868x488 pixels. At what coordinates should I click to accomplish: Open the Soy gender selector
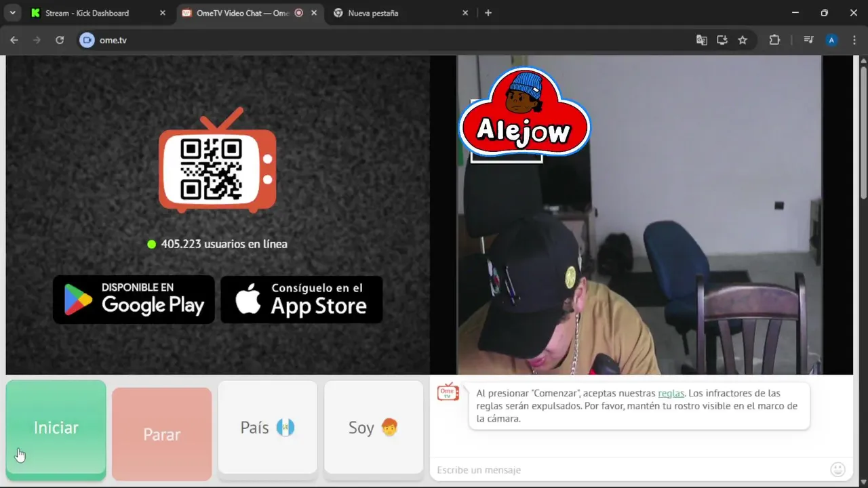[373, 427]
